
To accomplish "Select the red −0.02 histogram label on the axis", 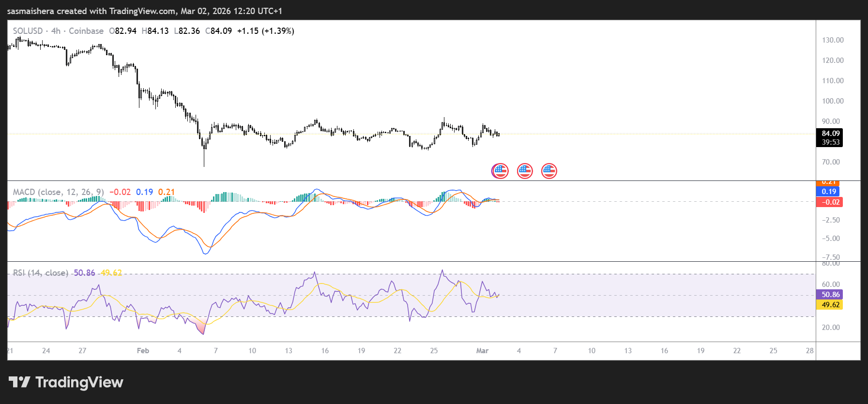I will point(830,202).
